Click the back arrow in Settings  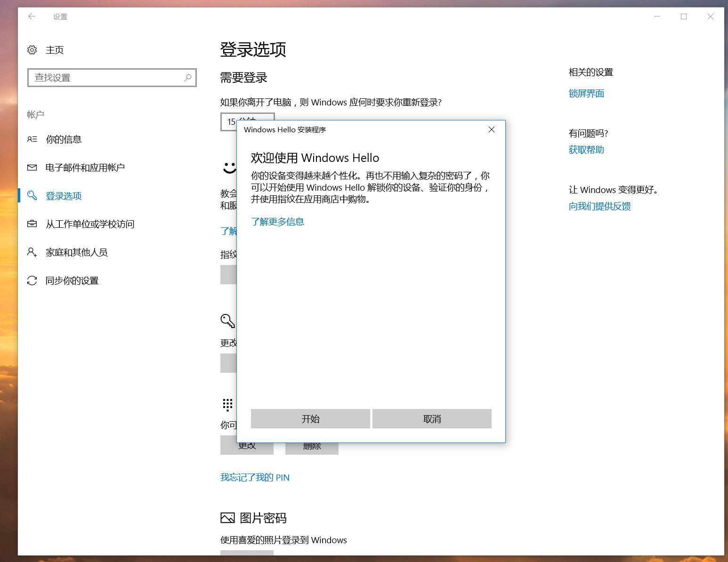tap(32, 16)
